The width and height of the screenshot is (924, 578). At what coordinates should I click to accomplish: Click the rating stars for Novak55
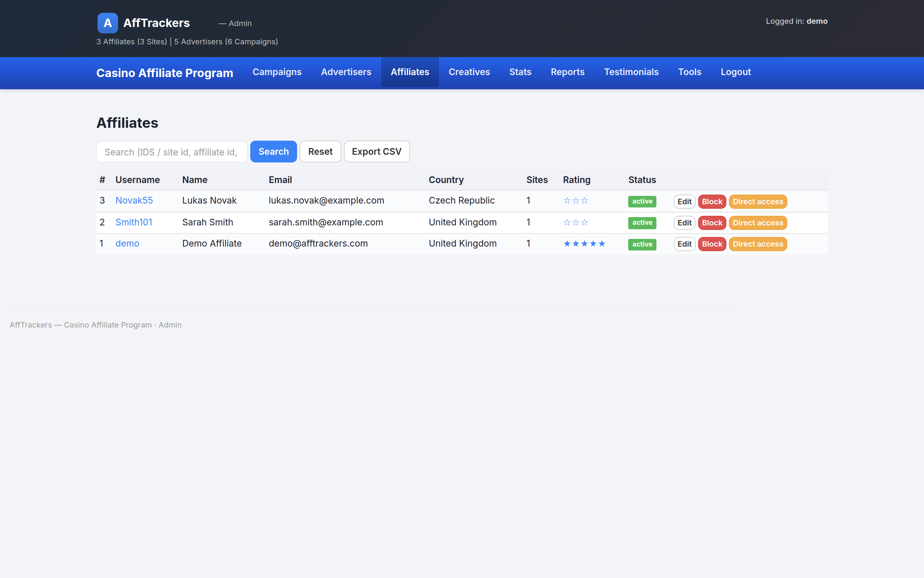575,201
